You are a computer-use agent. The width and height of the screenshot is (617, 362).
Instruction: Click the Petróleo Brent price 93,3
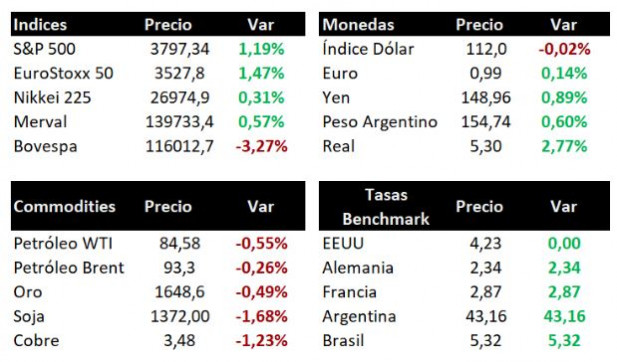179,268
